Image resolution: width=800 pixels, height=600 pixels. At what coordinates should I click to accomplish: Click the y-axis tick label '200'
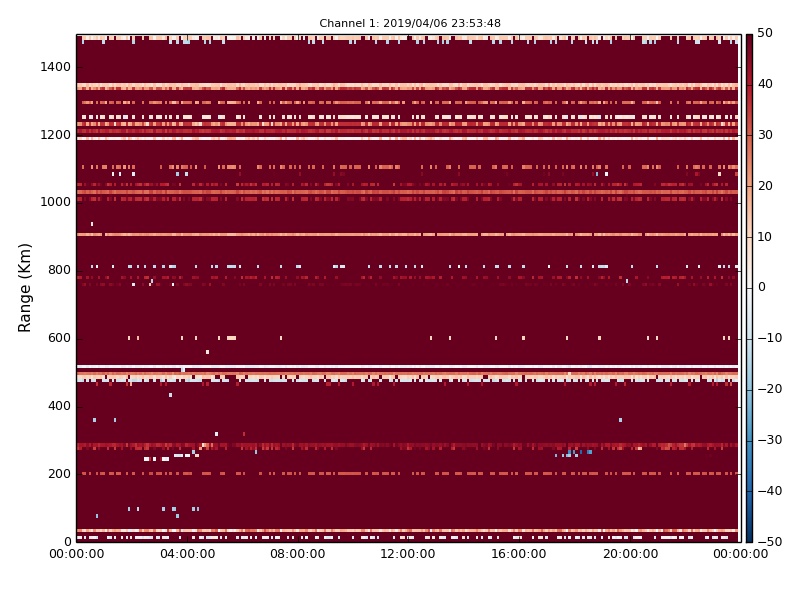coord(59,473)
